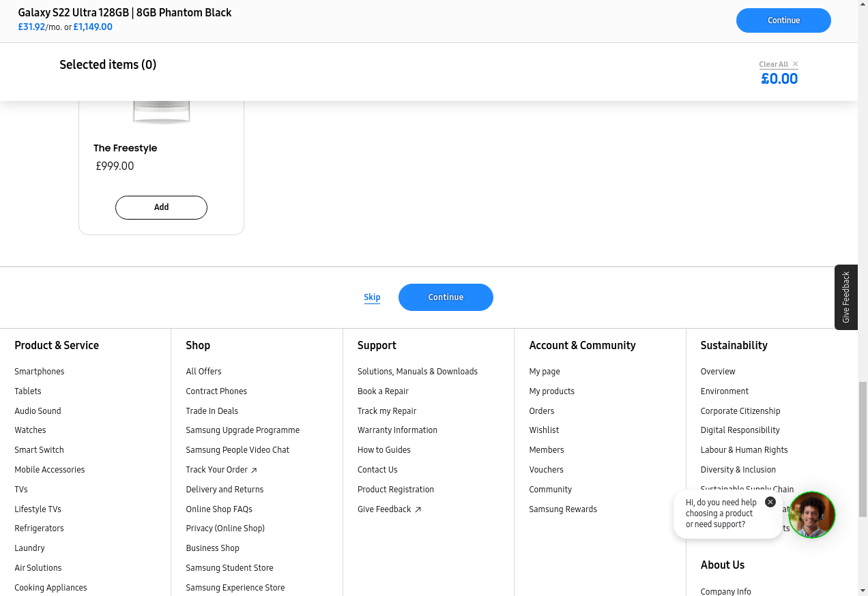Image resolution: width=868 pixels, height=596 pixels.
Task: Open Samsung Rewards link
Action: pos(562,509)
